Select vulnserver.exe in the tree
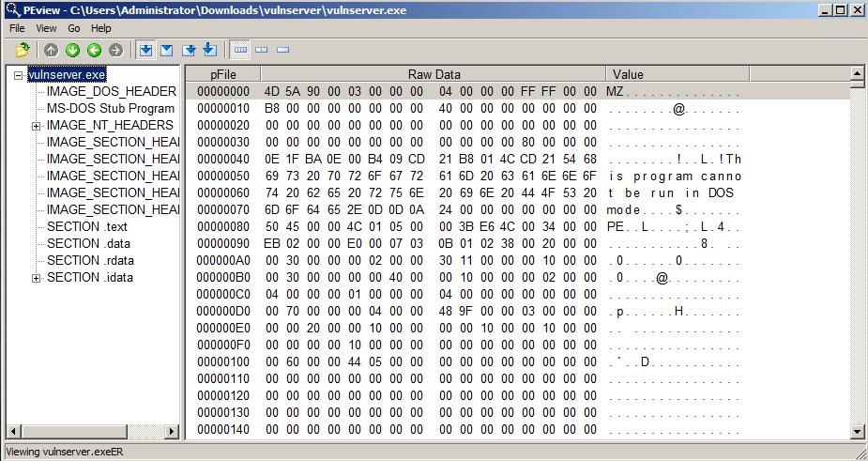Screen dimensions: 868x461 coord(67,75)
